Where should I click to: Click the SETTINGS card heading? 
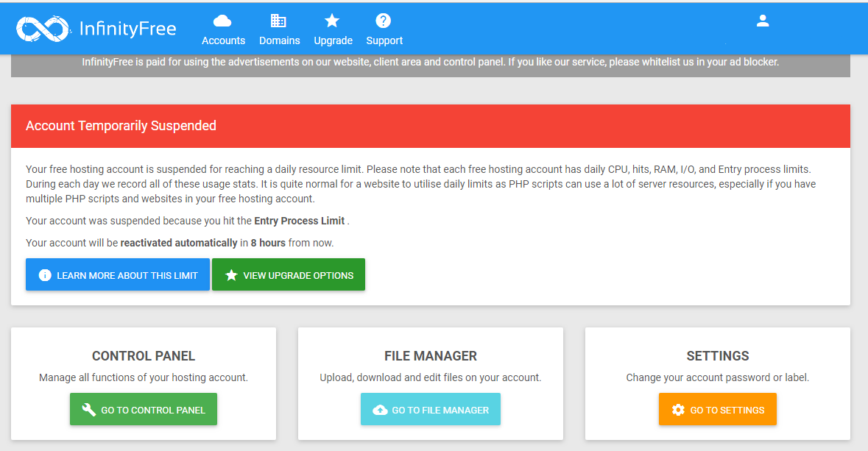[x=717, y=356]
